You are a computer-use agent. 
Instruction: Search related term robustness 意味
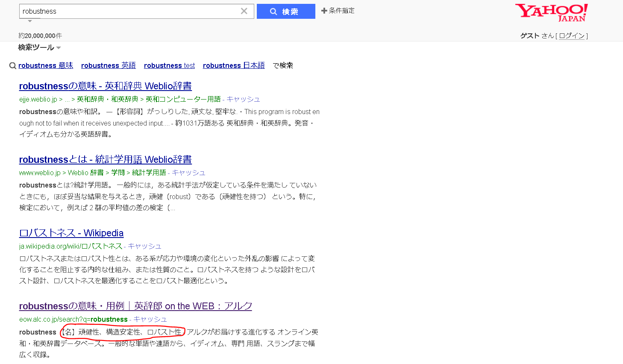point(46,65)
